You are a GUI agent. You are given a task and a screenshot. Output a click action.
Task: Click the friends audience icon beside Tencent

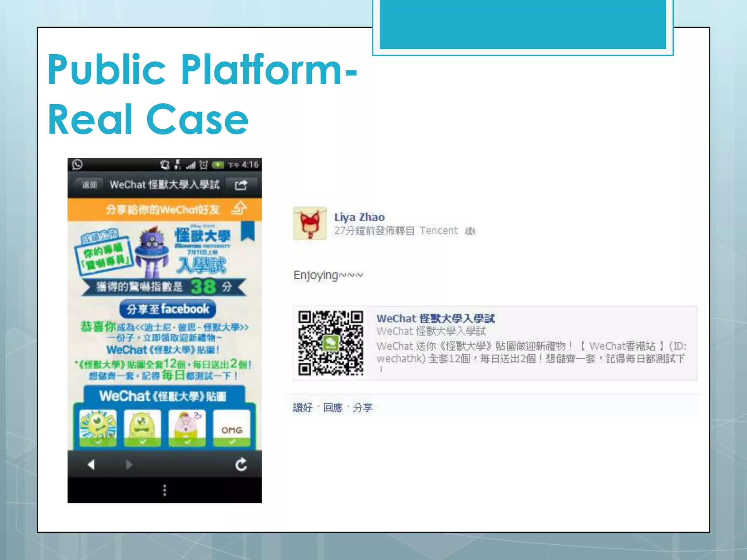470,231
